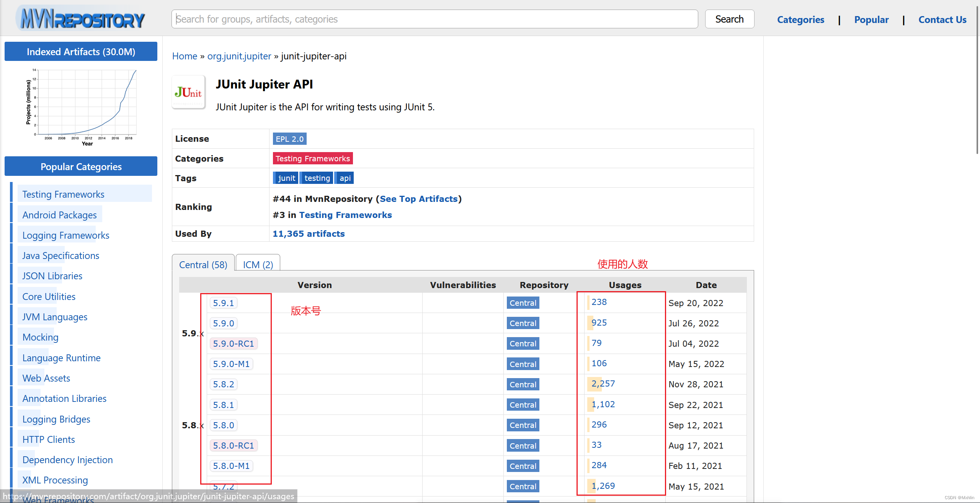
Task: Open Java Specifications category
Action: (x=60, y=256)
